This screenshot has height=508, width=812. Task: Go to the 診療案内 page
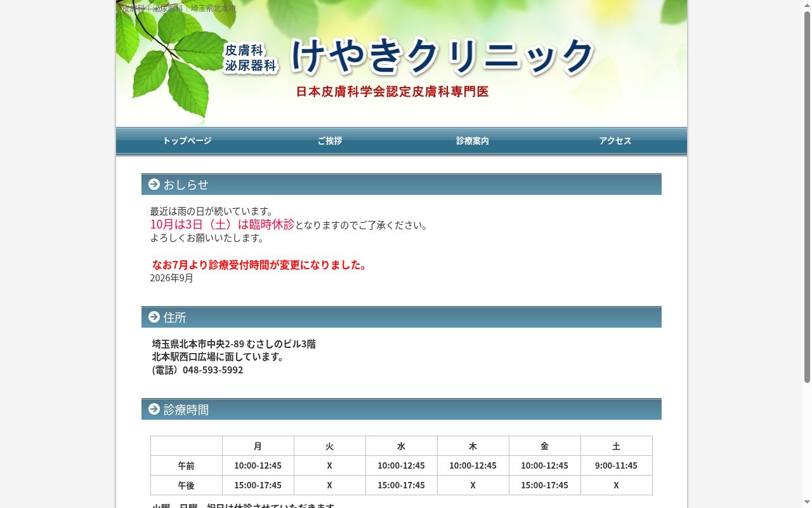pos(473,141)
